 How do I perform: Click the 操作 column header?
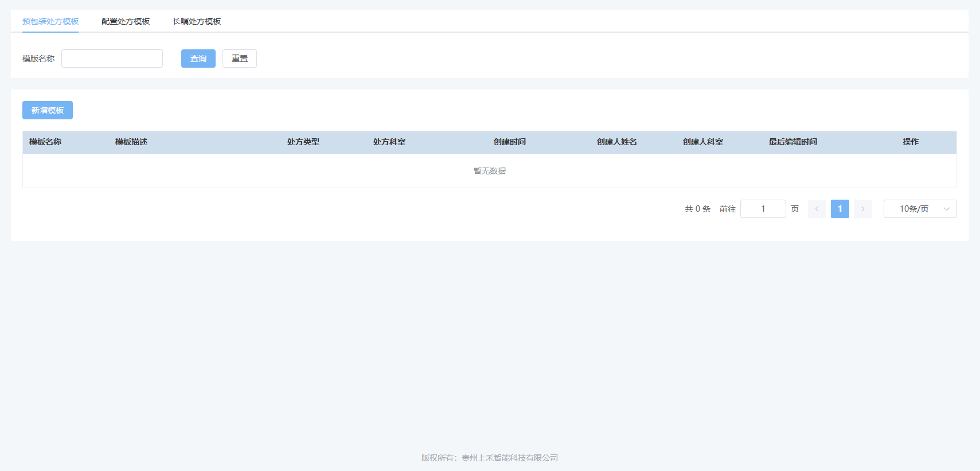[x=911, y=142]
